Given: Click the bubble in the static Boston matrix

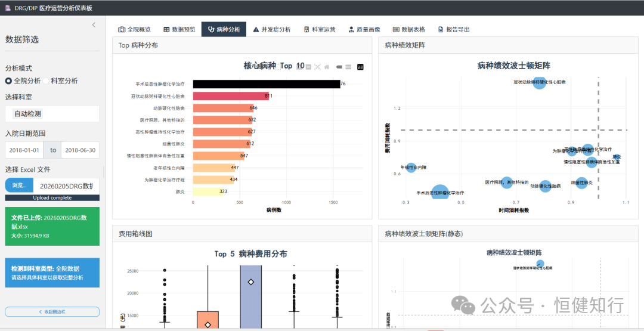Looking at the screenshot, I should (x=540, y=264).
